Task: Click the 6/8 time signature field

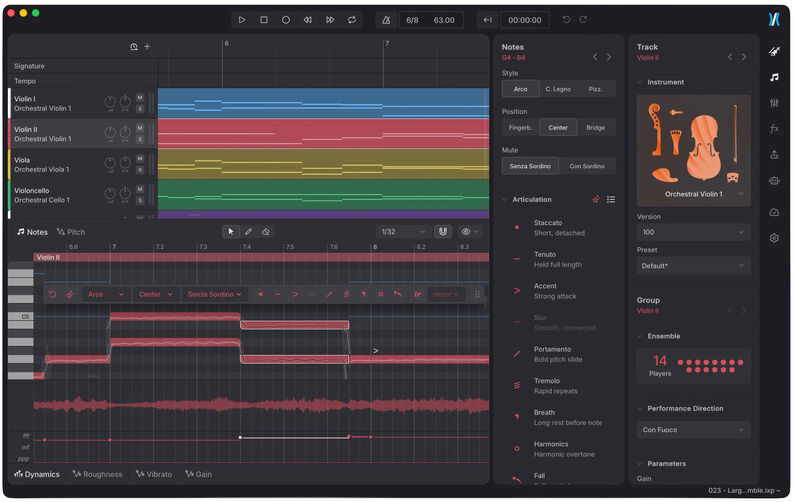Action: pyautogui.click(x=412, y=20)
